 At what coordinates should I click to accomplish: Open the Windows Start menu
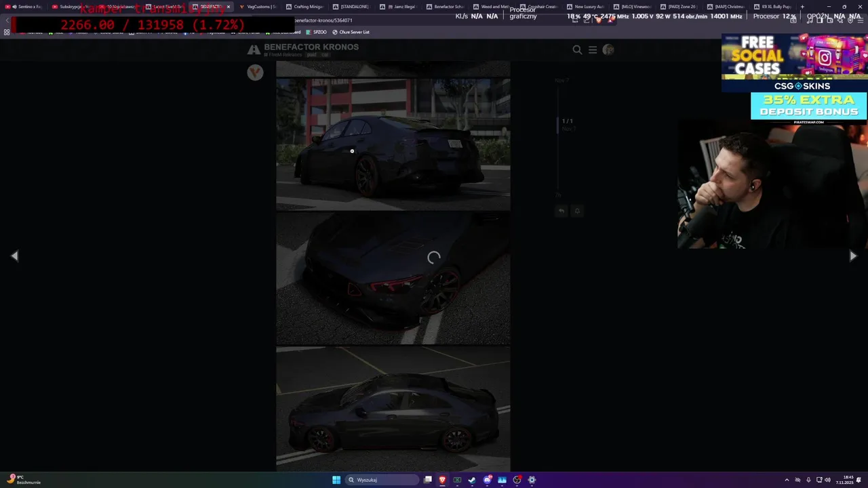click(336, 480)
